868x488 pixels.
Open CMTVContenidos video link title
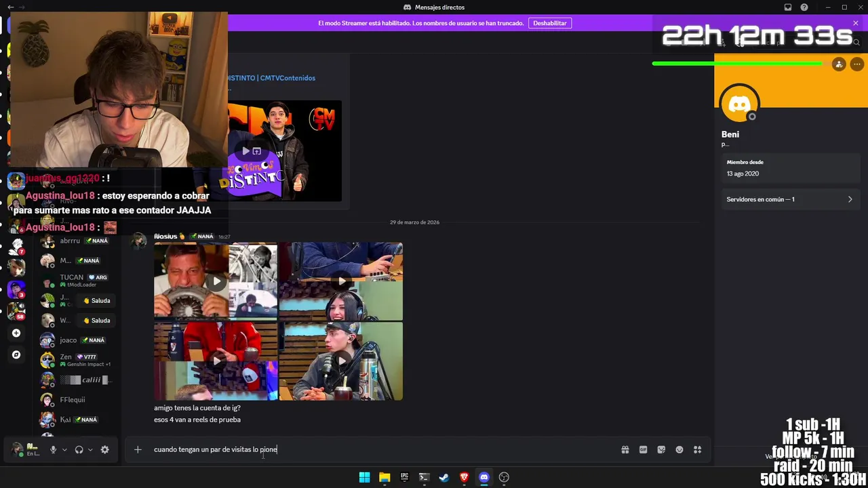271,78
